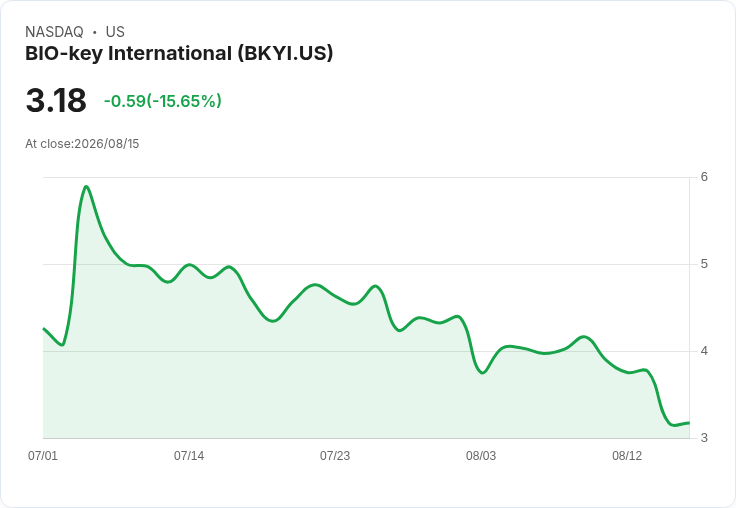Click the NASDAQ exchange label
Viewport: 736px width, 508px height.
(54, 32)
